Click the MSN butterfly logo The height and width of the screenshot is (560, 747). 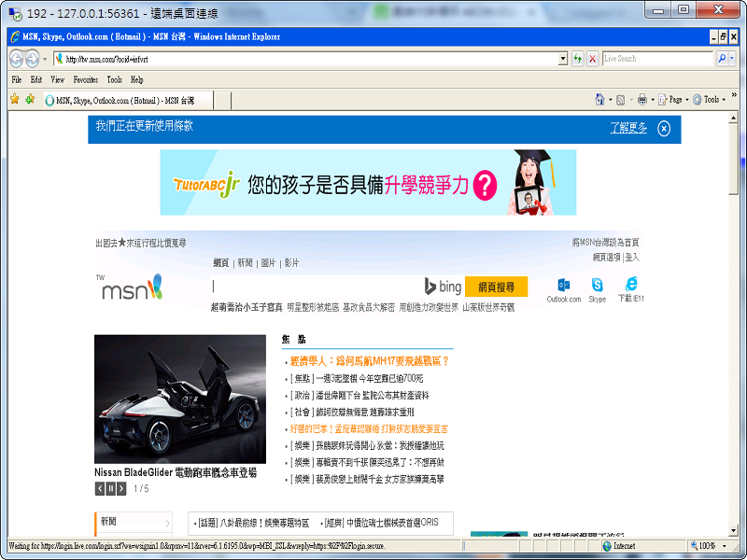pos(130,287)
